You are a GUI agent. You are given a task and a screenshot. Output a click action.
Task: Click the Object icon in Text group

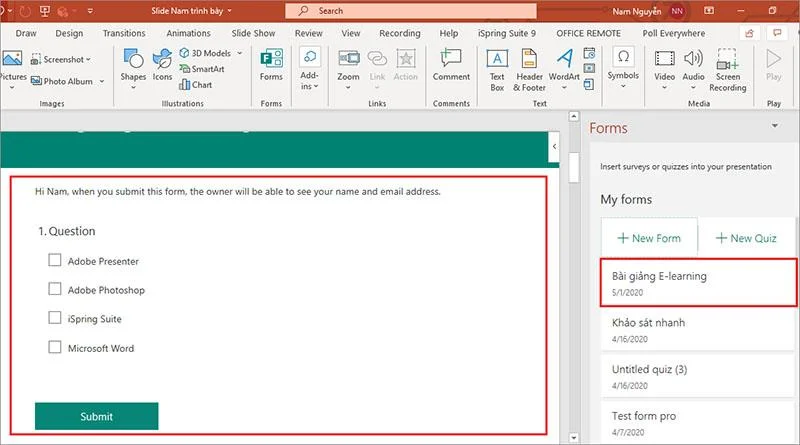[x=589, y=84]
